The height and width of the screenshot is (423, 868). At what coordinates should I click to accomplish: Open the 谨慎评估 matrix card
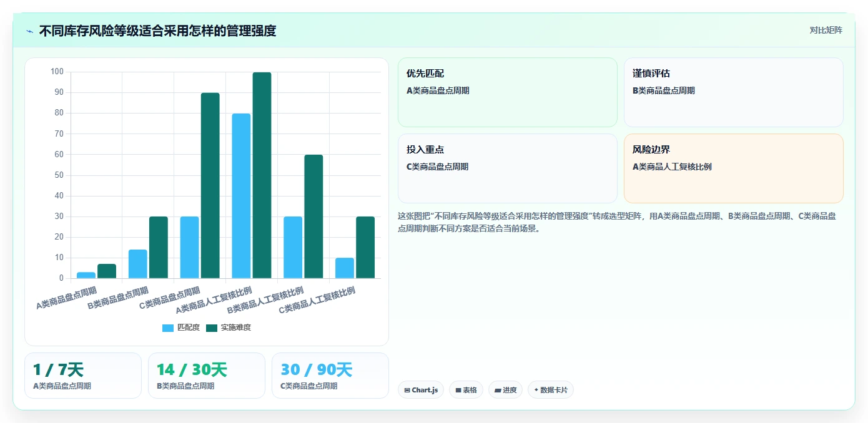pos(733,92)
